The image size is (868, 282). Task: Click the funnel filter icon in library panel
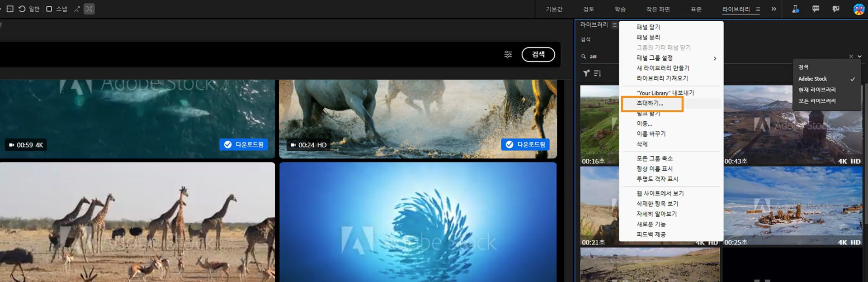coord(586,73)
